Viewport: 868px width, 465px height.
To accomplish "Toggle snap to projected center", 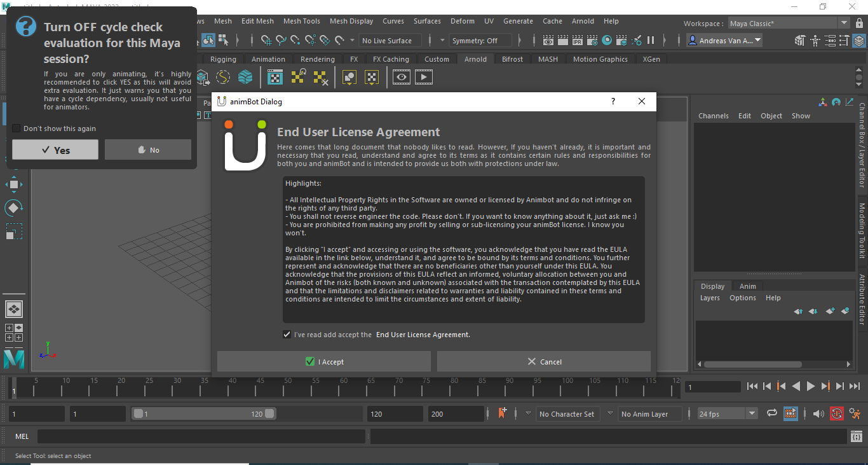I will point(311,40).
